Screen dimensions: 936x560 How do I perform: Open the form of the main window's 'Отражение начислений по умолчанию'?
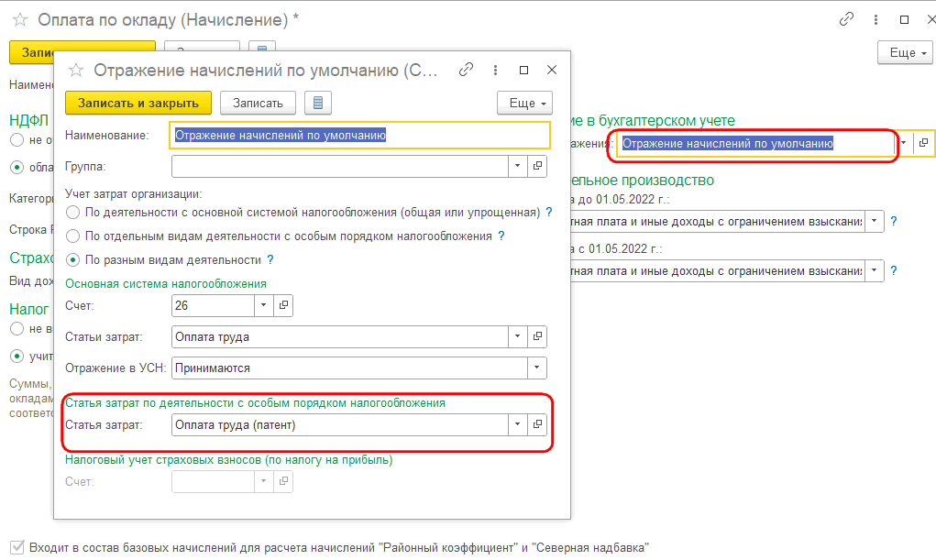[923, 143]
